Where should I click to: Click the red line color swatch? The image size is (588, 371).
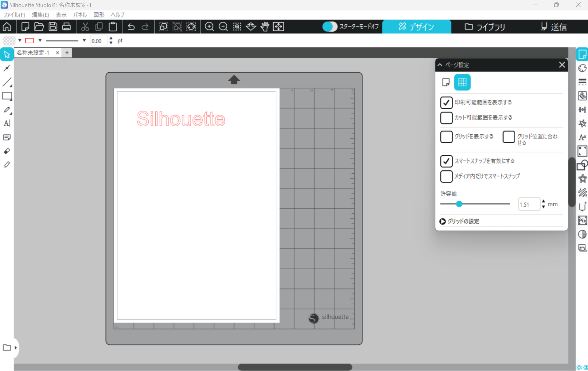pos(29,41)
